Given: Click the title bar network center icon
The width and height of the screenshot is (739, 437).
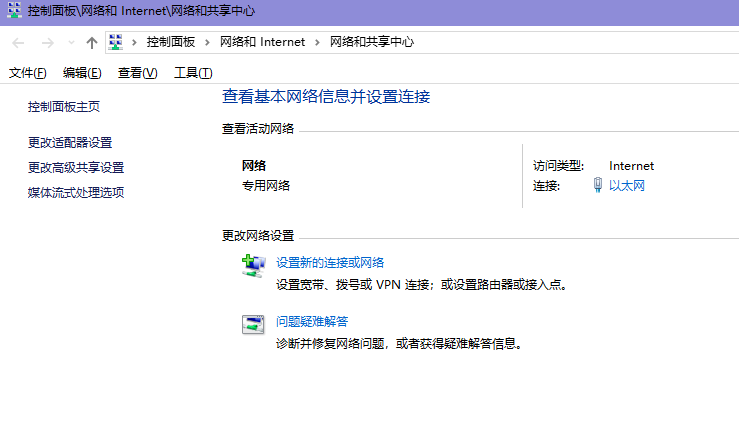Looking at the screenshot, I should tap(14, 10).
